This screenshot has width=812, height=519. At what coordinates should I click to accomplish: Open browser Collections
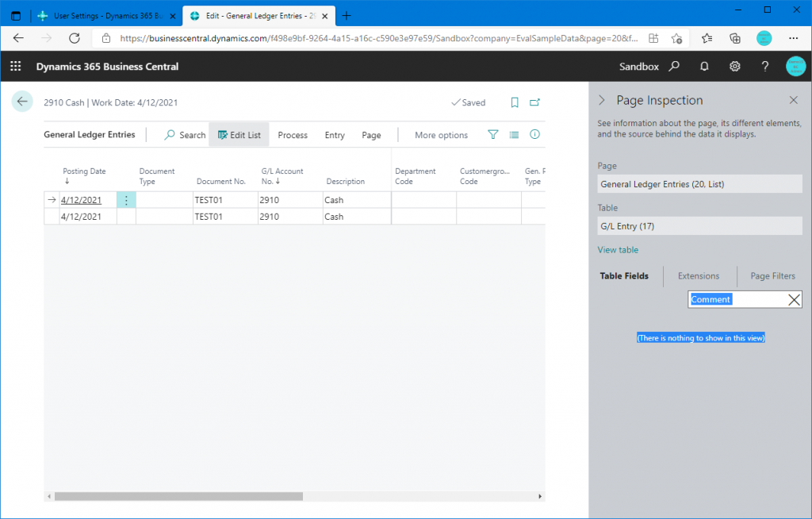coord(735,38)
